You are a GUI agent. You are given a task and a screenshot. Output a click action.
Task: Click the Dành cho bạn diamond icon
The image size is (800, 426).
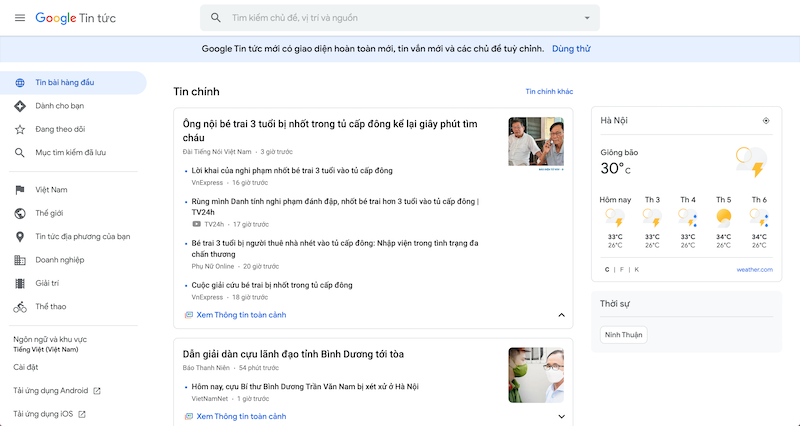[20, 106]
